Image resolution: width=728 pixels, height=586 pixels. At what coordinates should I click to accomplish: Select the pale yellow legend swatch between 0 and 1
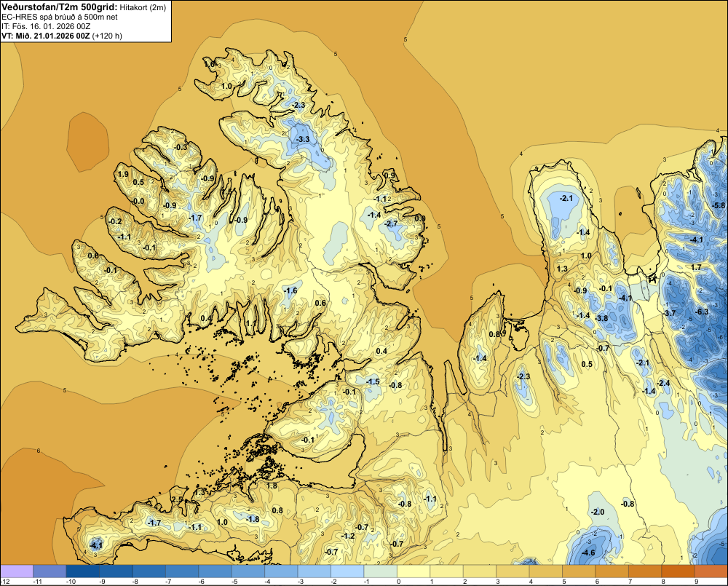tap(414, 571)
